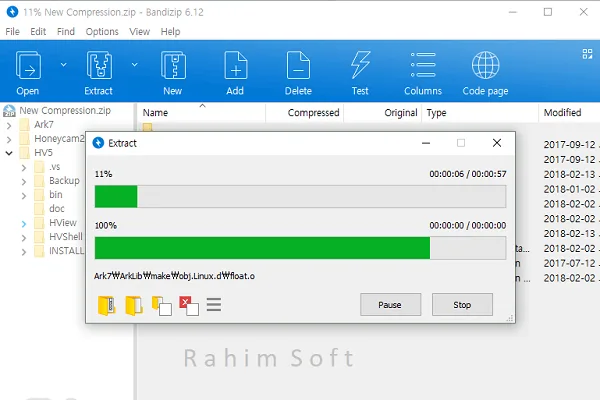Sort by the Original column header
This screenshot has width=600, height=400.
pos(400,113)
